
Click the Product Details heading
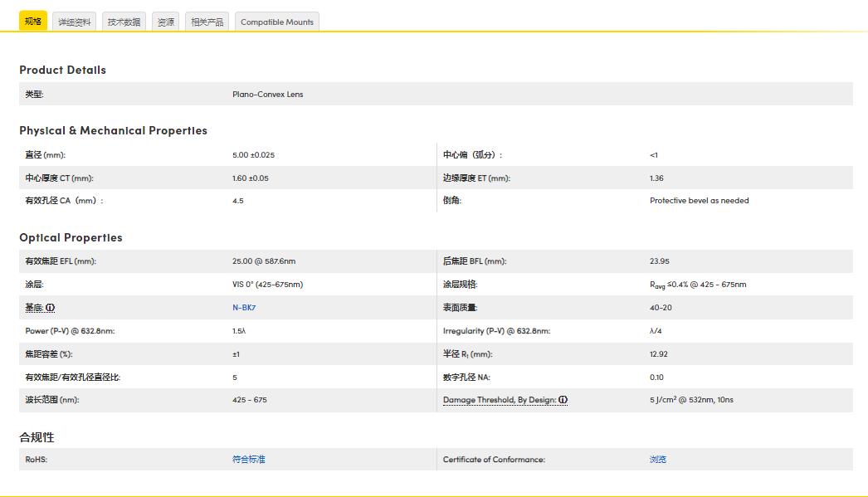pos(63,70)
